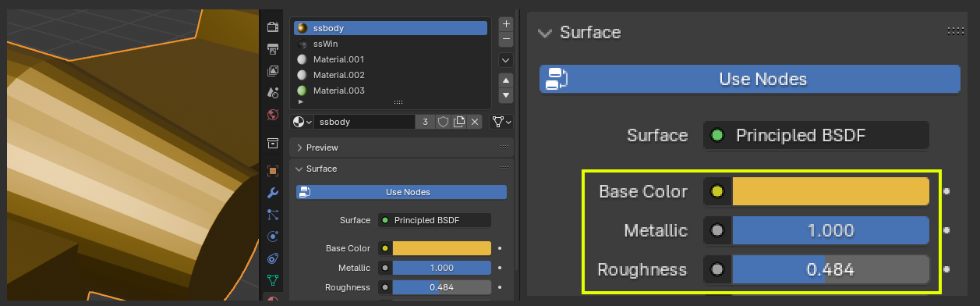This screenshot has height=306, width=980.
Task: Move material slot up arrow
Action: point(506,80)
